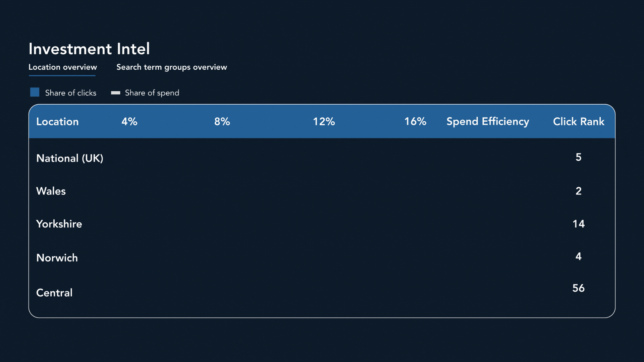Click the blue Share of clicks swatch
644x362 pixels.
tap(35, 92)
